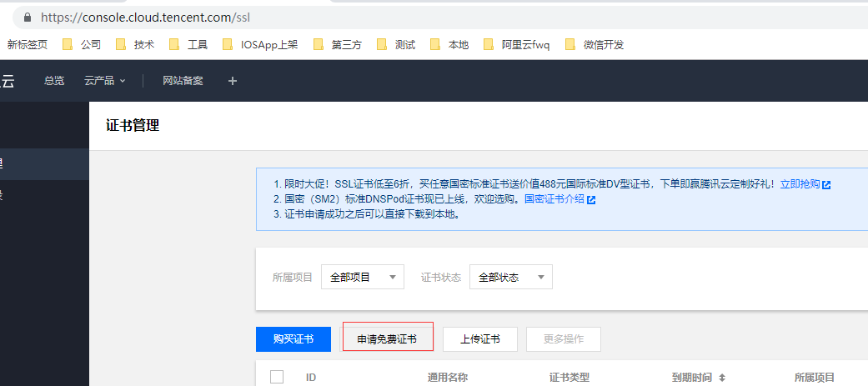Click the plus icon in top navigation
Viewport: 868px width, 386px height.
(x=233, y=81)
